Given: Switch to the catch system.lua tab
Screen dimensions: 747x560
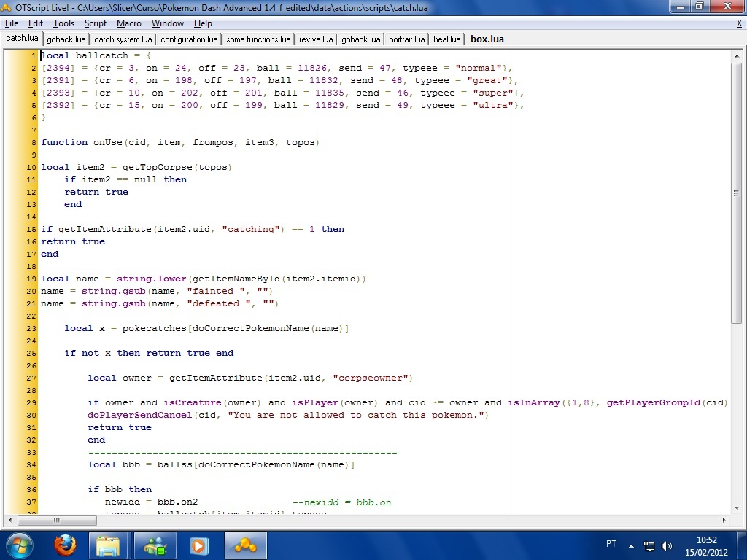Looking at the screenshot, I should 123,39.
